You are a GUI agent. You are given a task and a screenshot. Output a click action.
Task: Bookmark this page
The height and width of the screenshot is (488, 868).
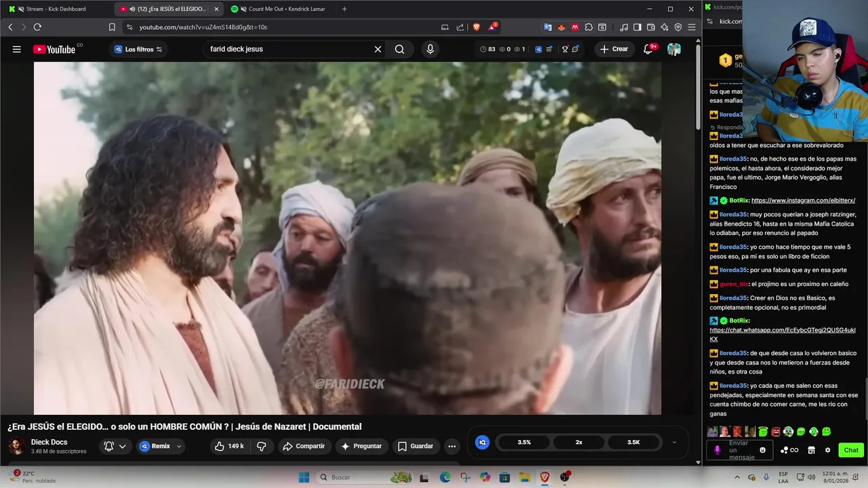(x=112, y=27)
